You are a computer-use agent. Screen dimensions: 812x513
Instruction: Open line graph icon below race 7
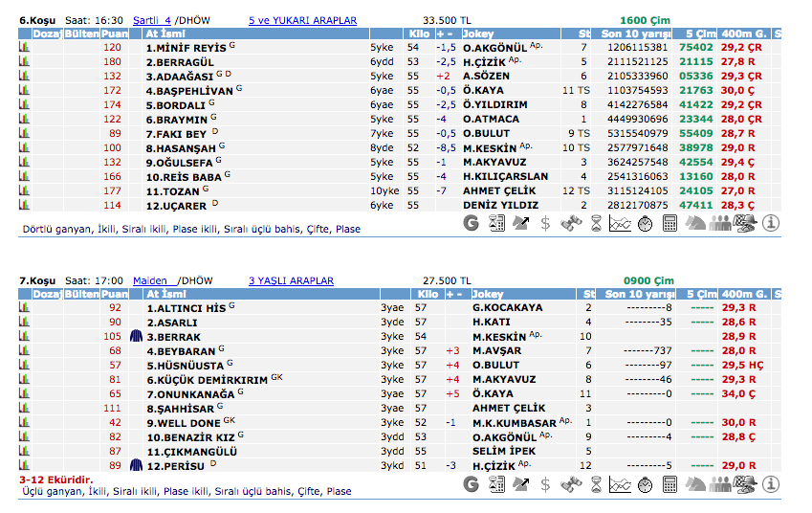coord(620,485)
